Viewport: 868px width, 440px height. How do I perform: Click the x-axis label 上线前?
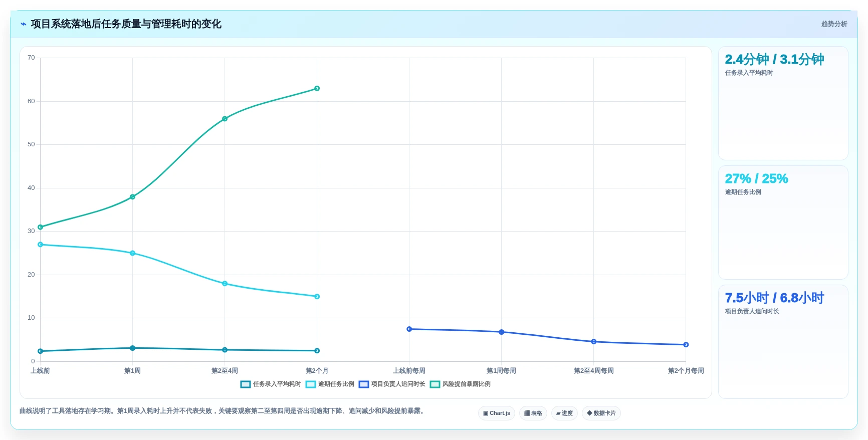(41, 371)
